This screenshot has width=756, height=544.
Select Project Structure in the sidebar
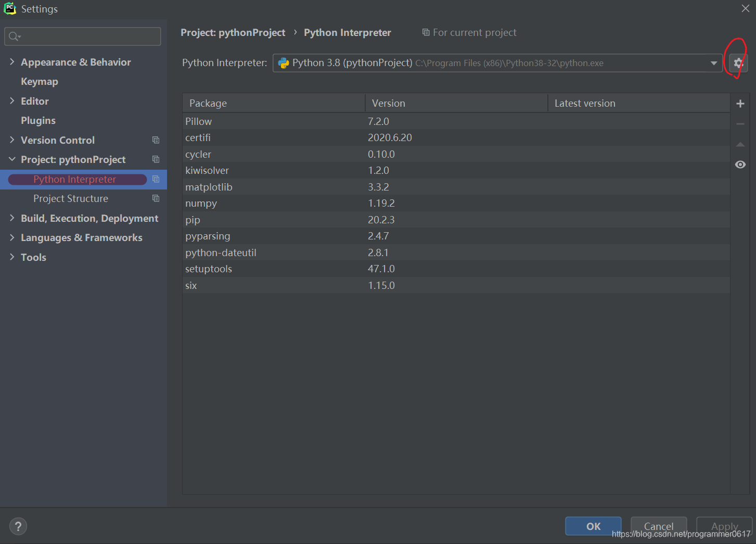point(71,198)
